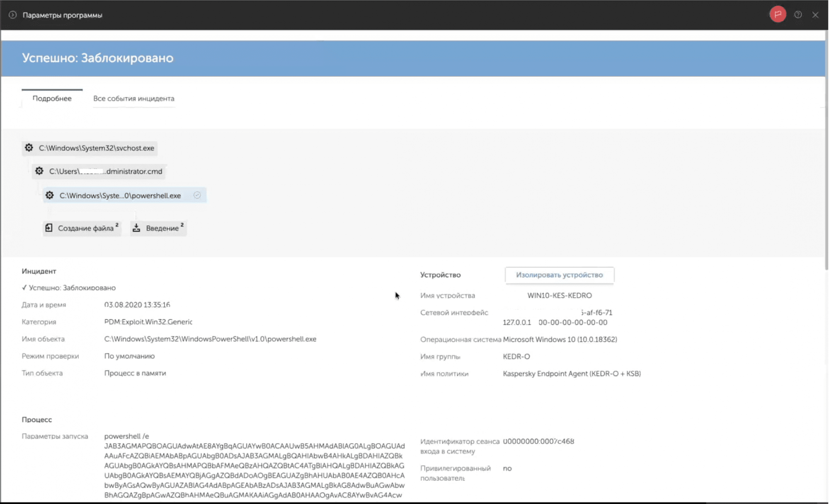The width and height of the screenshot is (829, 504).
Task: Open the Создание файла events chip
Action: [85, 228]
